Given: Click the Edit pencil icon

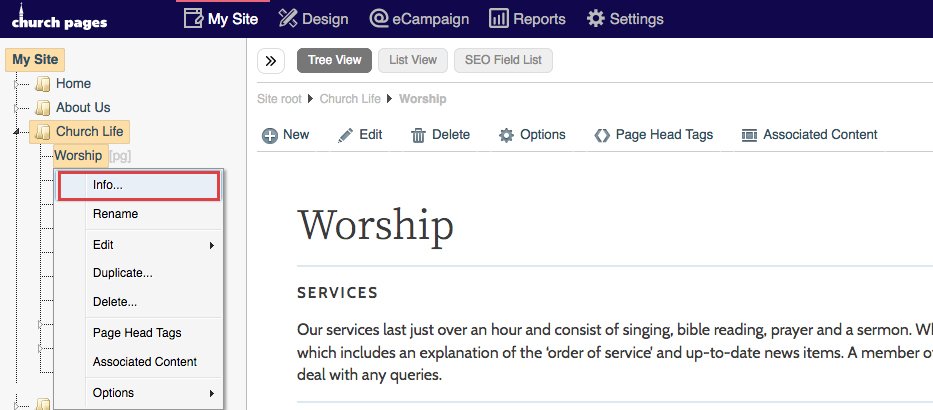Looking at the screenshot, I should coord(345,136).
